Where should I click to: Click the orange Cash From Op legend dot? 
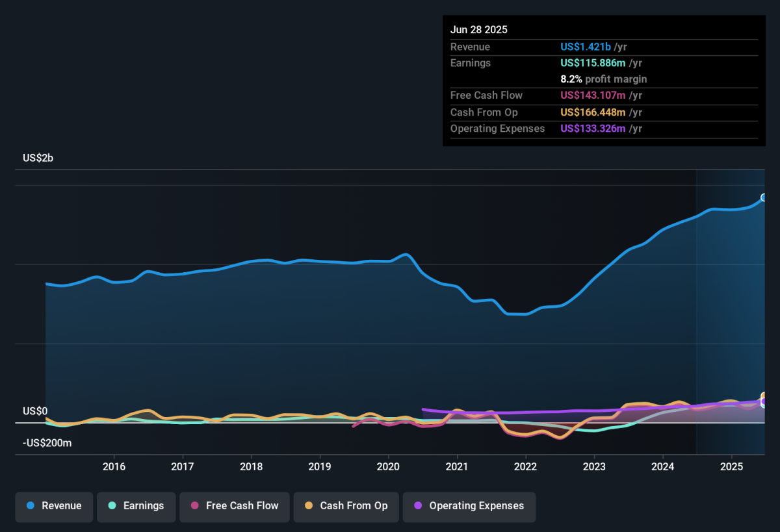(309, 506)
